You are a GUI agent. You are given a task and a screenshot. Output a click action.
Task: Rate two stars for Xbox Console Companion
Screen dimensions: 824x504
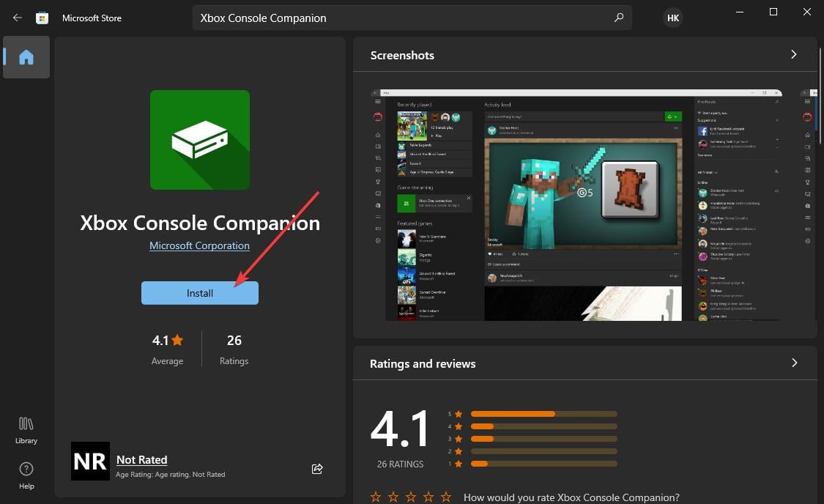[393, 497]
